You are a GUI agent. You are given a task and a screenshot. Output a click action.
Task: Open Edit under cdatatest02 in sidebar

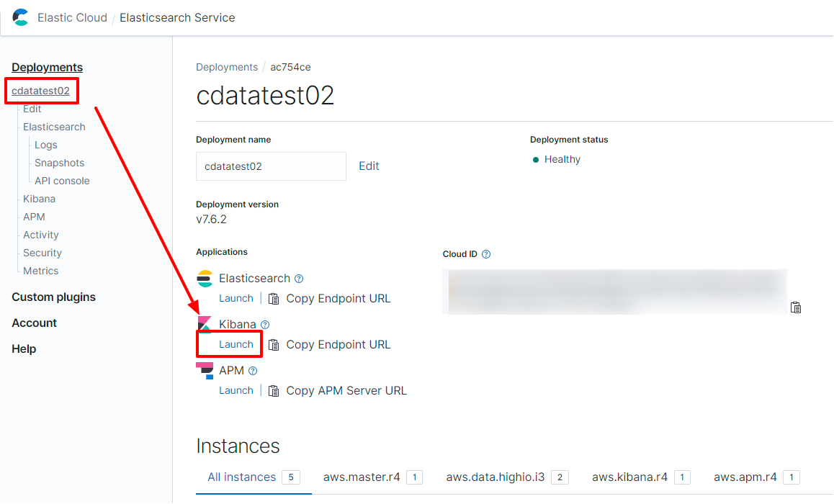click(x=32, y=109)
